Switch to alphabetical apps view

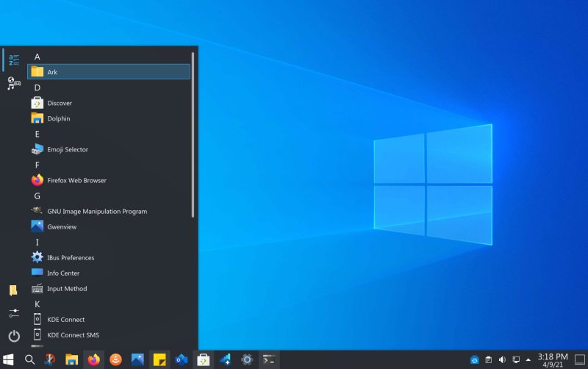14,60
